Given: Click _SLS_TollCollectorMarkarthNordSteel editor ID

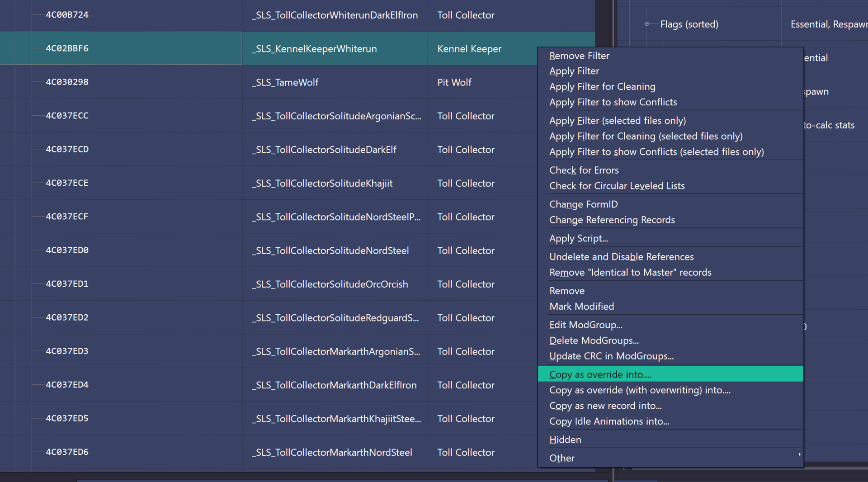Looking at the screenshot, I should pos(332,453).
